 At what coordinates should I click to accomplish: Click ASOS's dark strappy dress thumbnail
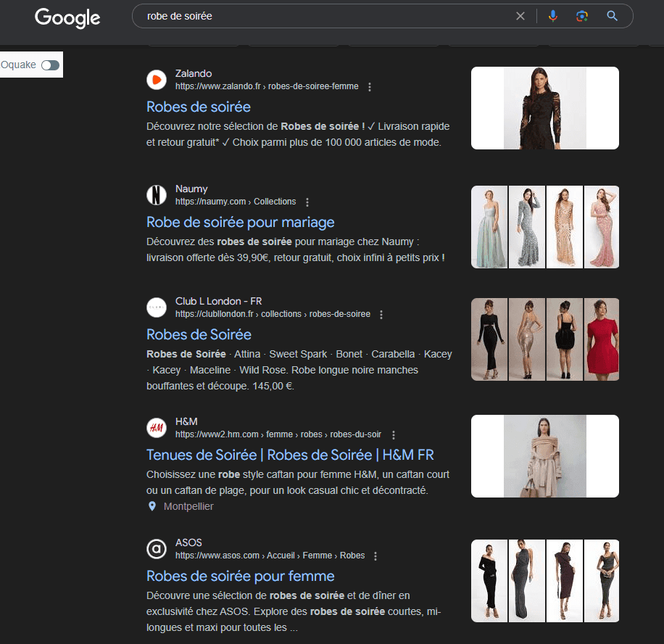pyautogui.click(x=602, y=581)
